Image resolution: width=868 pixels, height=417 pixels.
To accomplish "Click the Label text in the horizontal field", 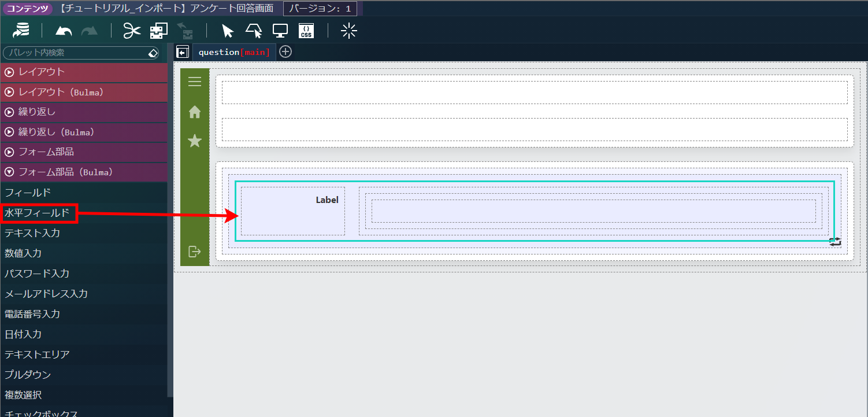I will 327,200.
